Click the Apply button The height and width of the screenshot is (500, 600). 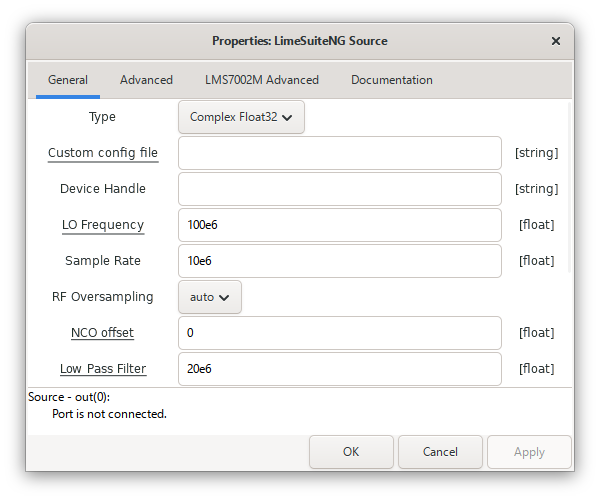pyautogui.click(x=529, y=452)
